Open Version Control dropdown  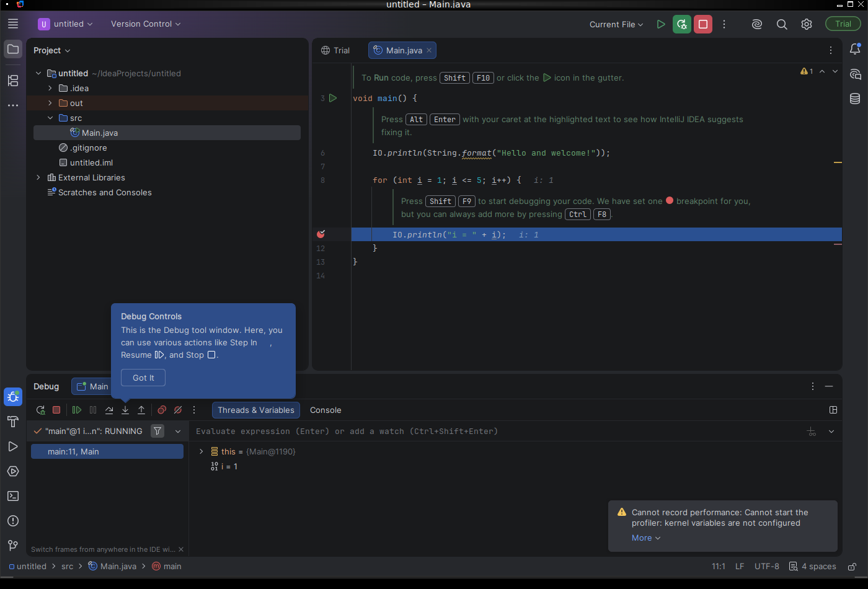[146, 24]
